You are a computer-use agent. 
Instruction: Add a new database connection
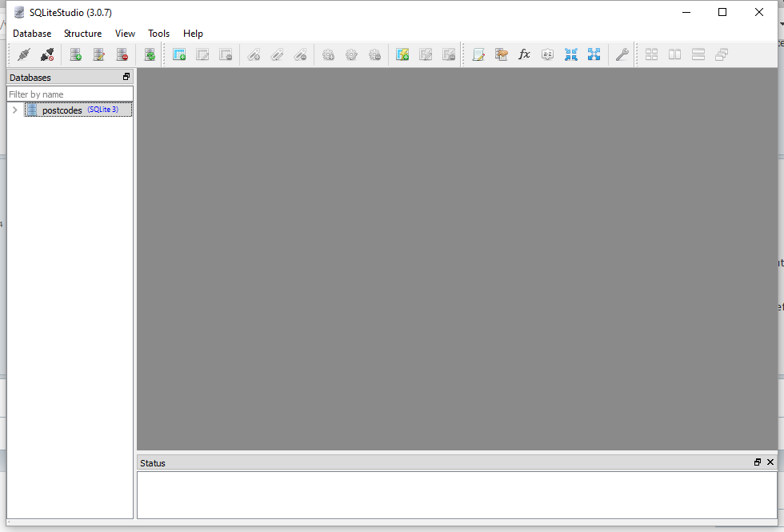76,54
